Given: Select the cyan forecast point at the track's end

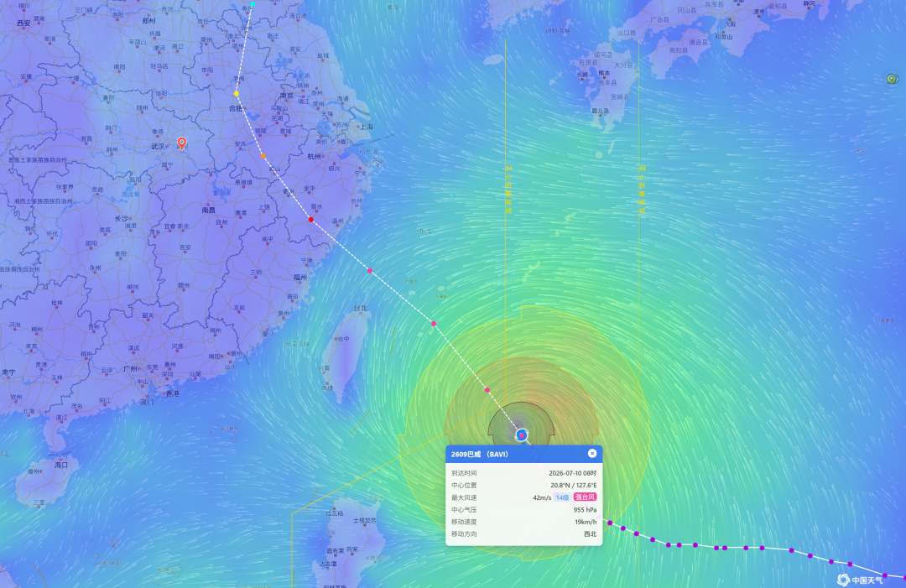Looking at the screenshot, I should (x=253, y=4).
